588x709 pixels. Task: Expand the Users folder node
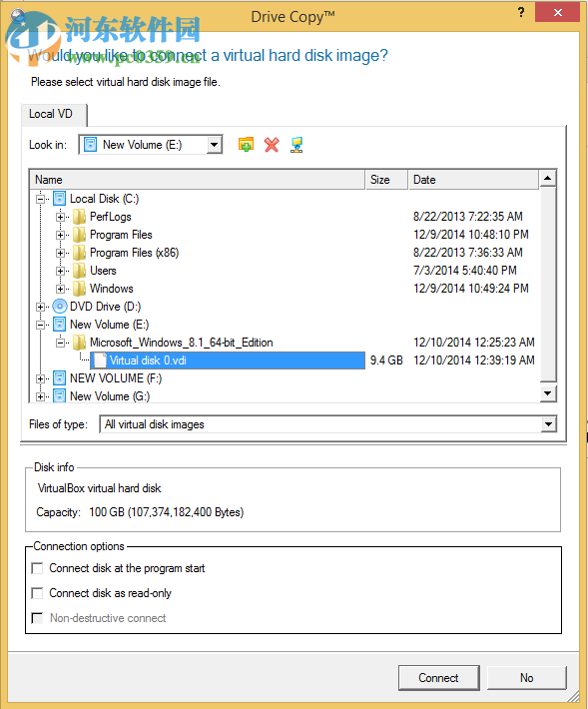pyautogui.click(x=60, y=271)
